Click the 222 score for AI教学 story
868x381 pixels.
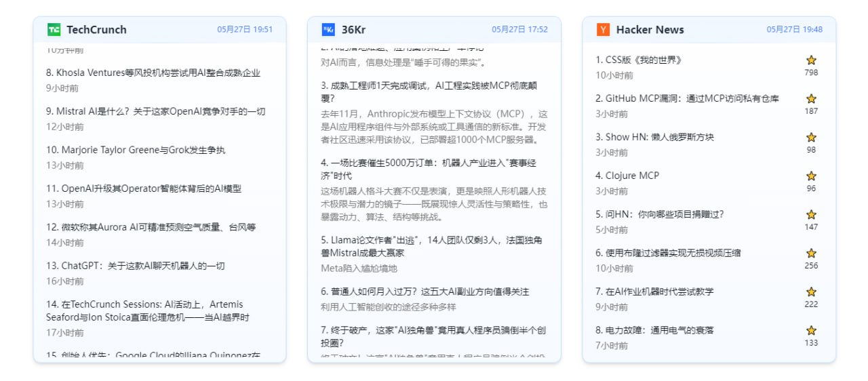coord(811,304)
